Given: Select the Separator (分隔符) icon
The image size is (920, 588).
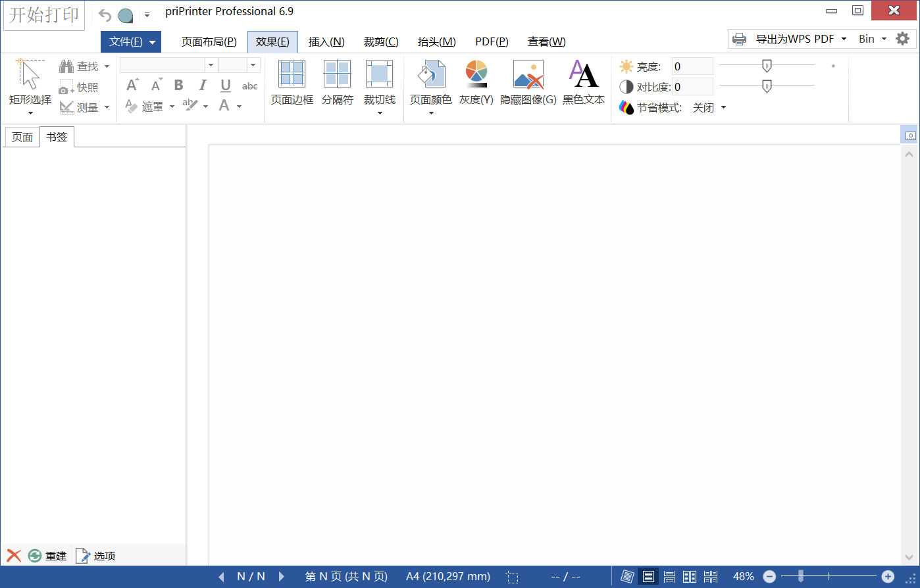Looking at the screenshot, I should [x=337, y=74].
